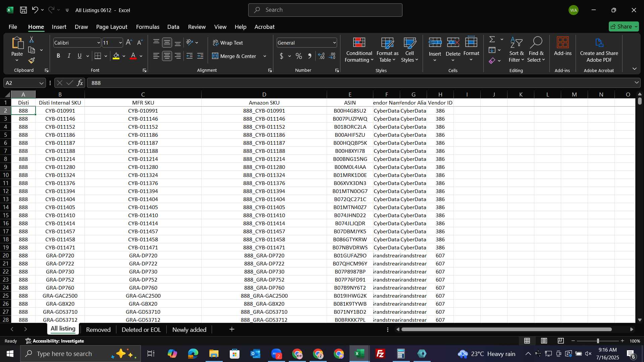The image size is (644, 362).
Task: Click the Orientation text angle icon
Action: pos(190,43)
